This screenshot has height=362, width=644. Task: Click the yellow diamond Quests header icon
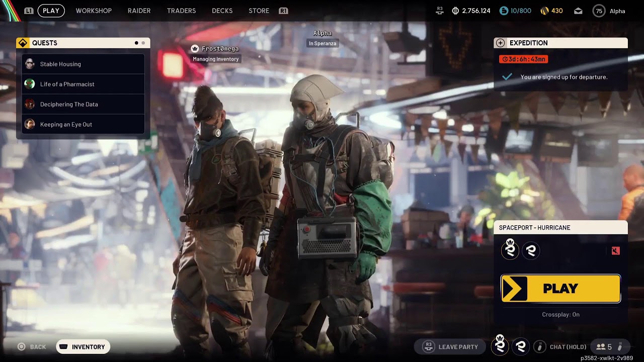(23, 43)
